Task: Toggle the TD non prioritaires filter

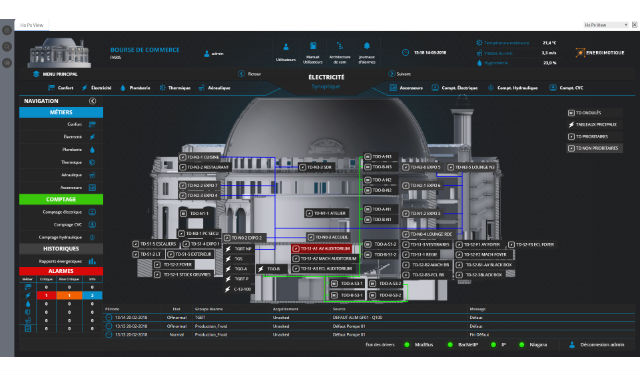Action: pos(594,148)
